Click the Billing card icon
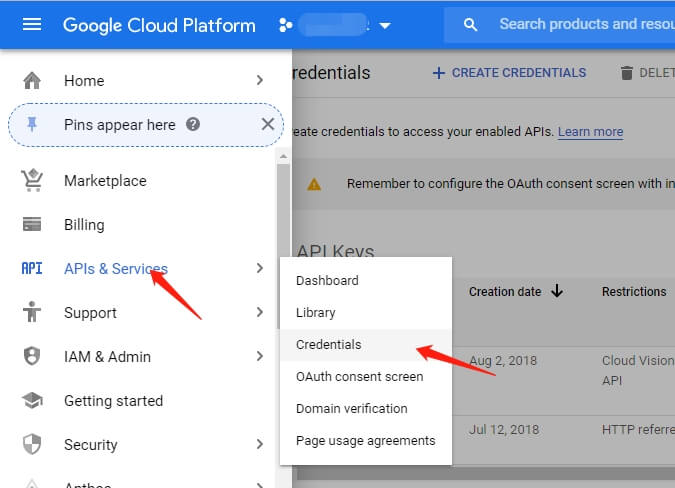 pyautogui.click(x=32, y=225)
